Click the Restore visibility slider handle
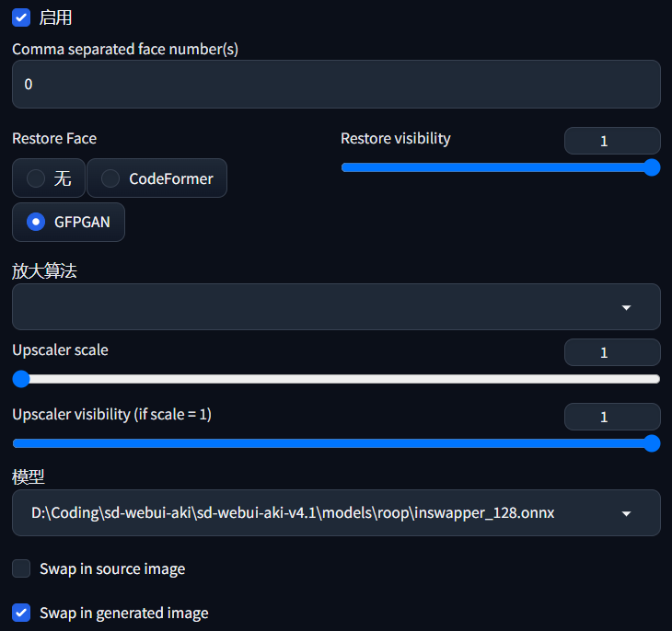Screen dimensions: 672x631 tap(652, 167)
